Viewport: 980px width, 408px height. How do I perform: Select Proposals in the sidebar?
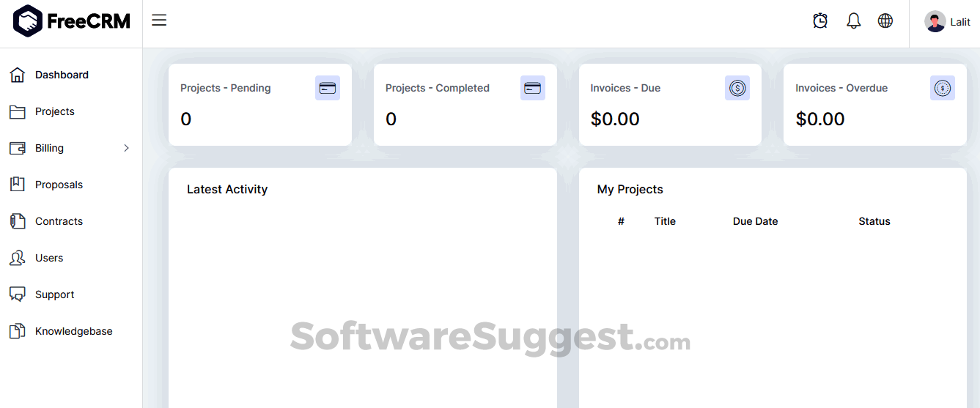pos(59,185)
